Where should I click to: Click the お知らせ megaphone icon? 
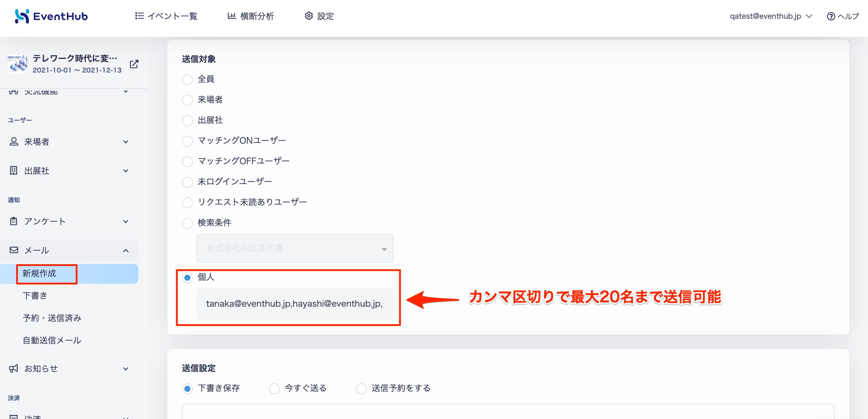(14, 369)
